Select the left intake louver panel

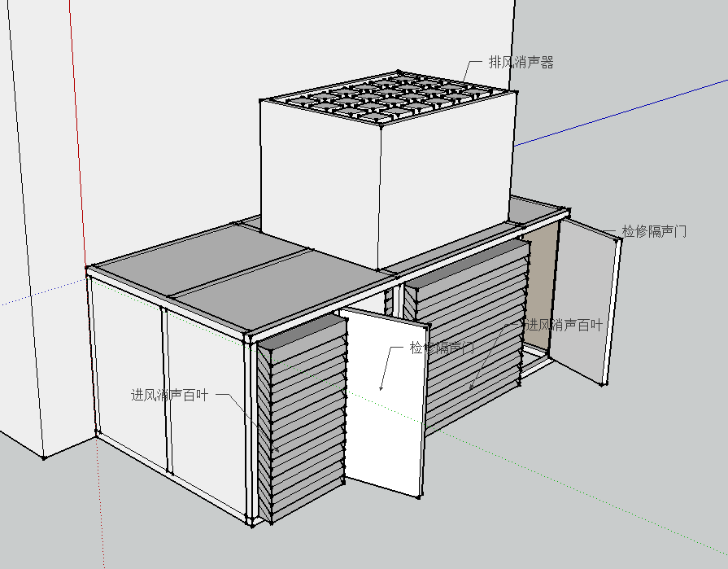(x=303, y=423)
